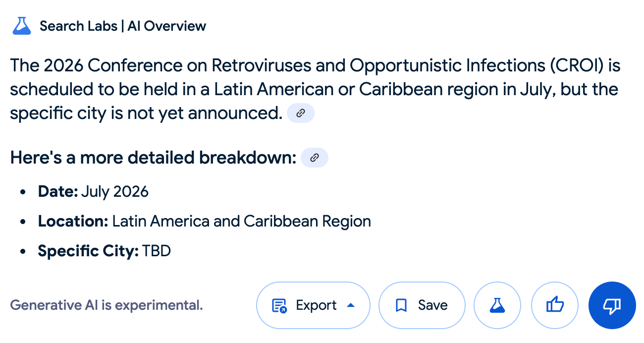This screenshot has width=644, height=343.
Task: Expand the Export dropdown arrow
Action: coord(351,305)
